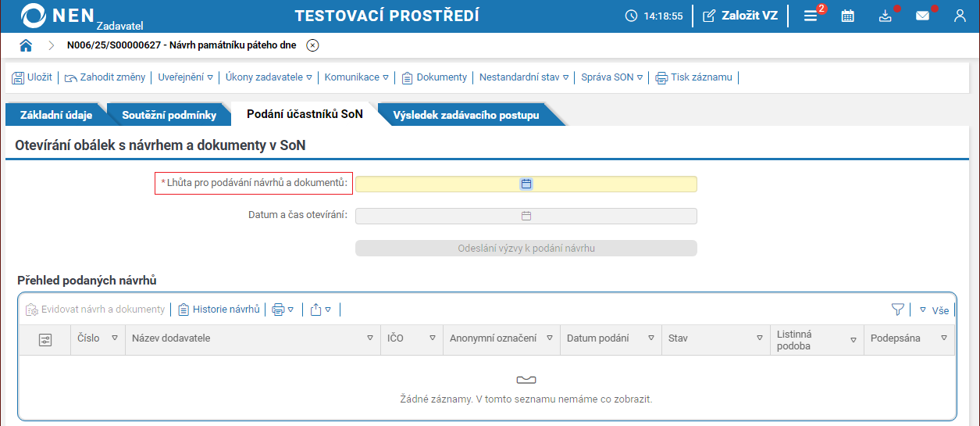This screenshot has width=980, height=426.
Task: Click Založit VZ button
Action: 740,16
